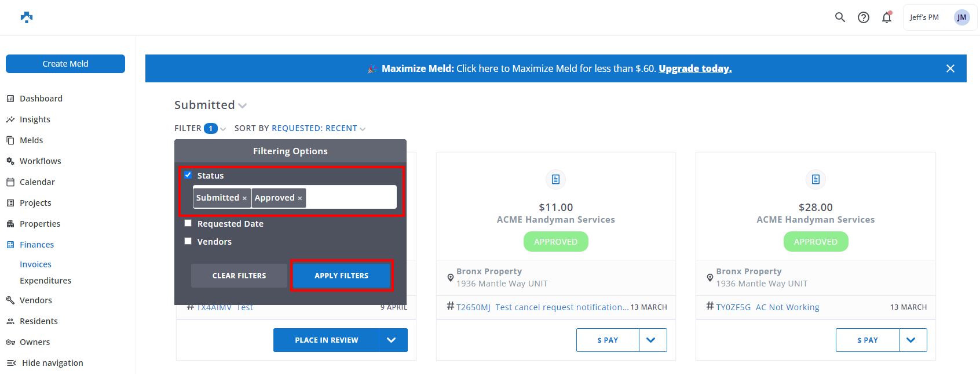Click in the Status tags input field
980x374 pixels.
point(350,197)
